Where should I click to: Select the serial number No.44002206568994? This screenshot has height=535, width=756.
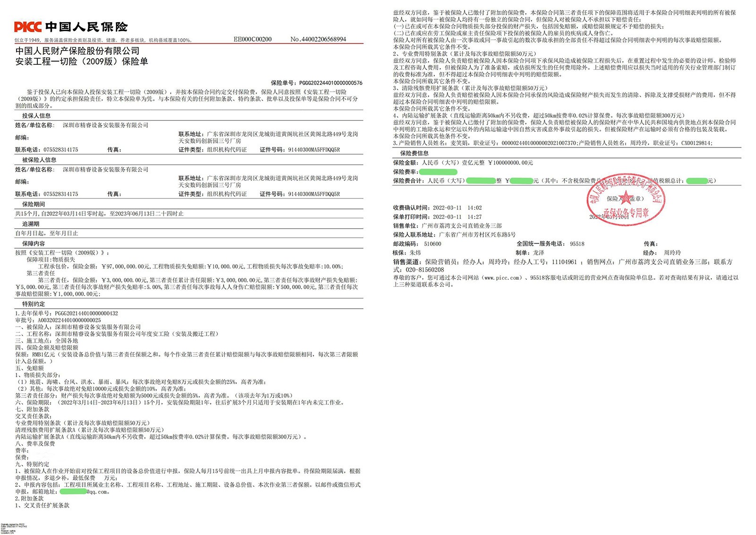click(318, 39)
